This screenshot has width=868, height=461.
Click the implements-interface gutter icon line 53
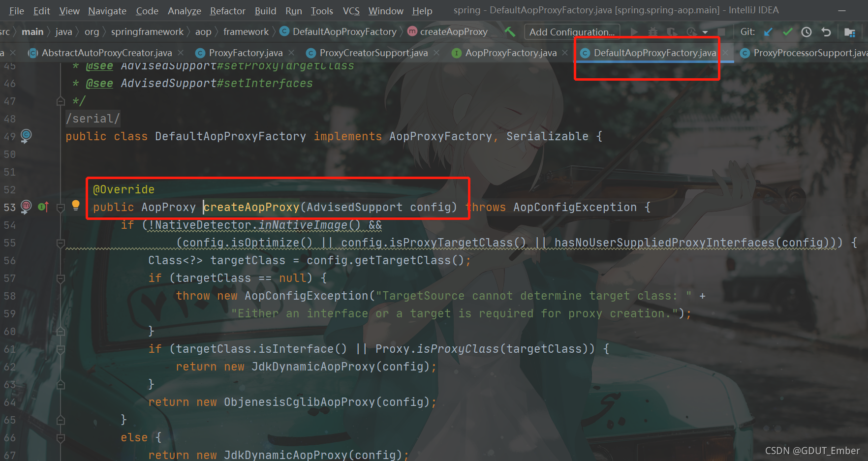[x=43, y=207]
